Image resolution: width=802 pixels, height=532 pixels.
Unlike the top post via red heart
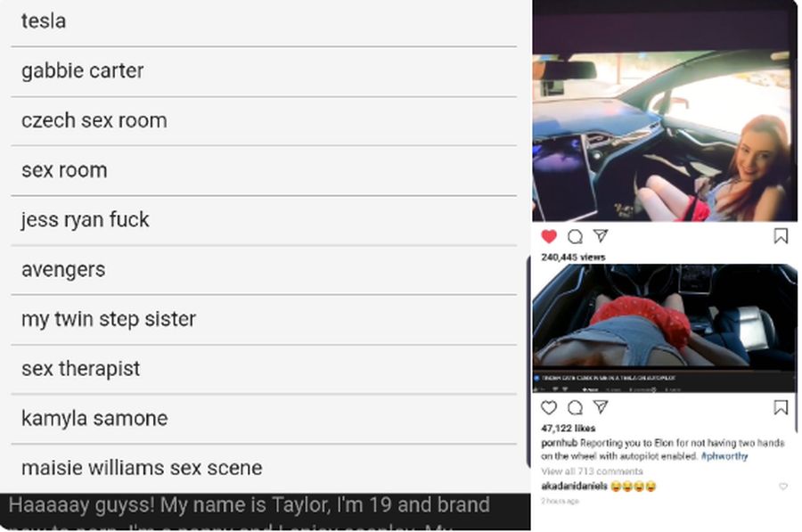[549, 236]
